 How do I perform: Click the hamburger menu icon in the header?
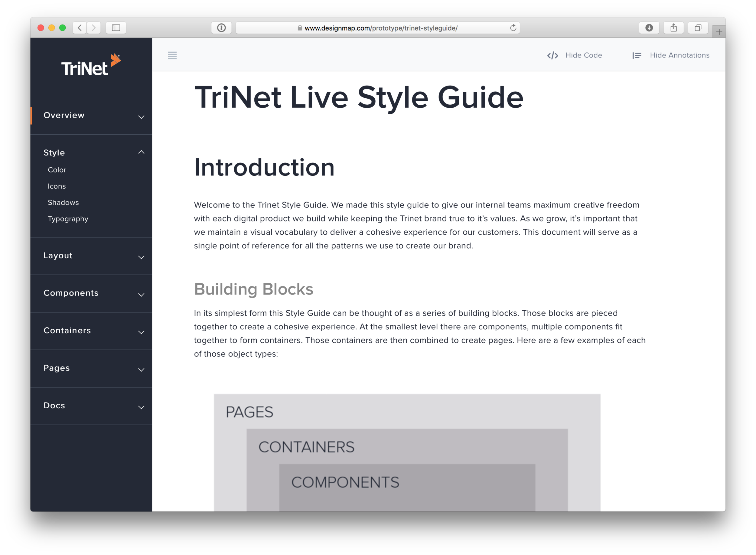[172, 55]
